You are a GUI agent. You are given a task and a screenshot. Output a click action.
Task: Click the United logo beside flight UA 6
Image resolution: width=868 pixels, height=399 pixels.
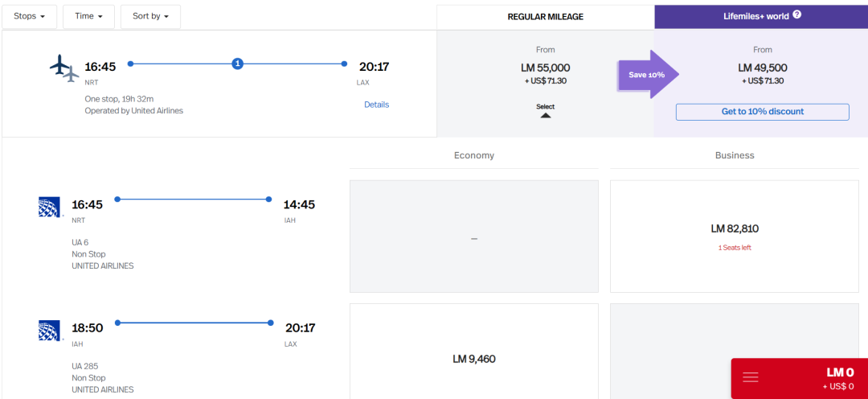click(50, 207)
